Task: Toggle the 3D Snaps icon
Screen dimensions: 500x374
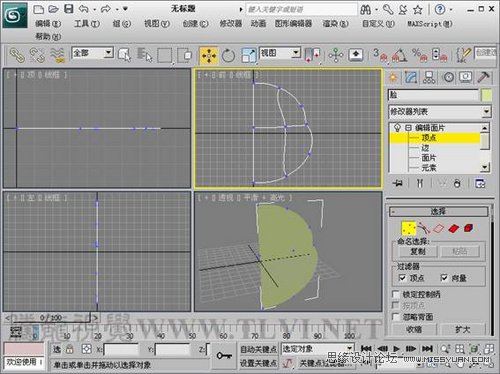Action: (380, 55)
